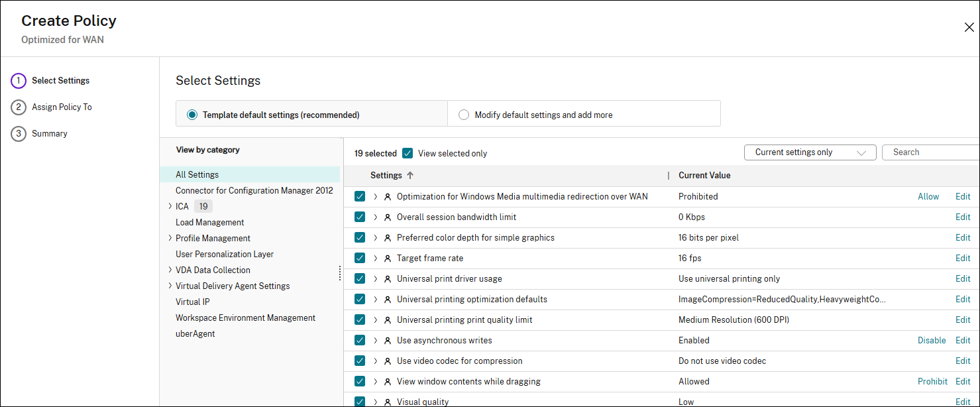Viewport: 980px width, 407px height.
Task: Open the Current settings only dropdown
Action: coord(810,152)
